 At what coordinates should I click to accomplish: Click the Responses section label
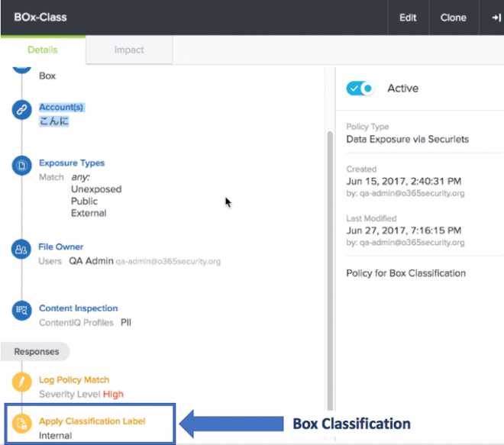tap(37, 352)
